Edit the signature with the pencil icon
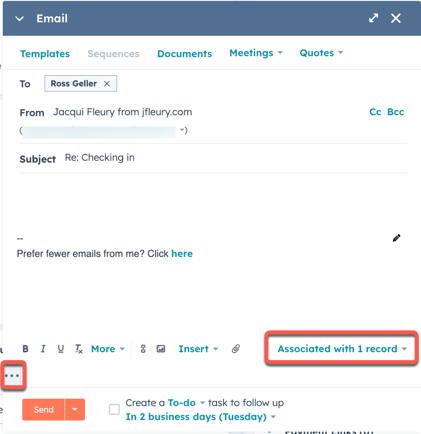 pos(396,238)
